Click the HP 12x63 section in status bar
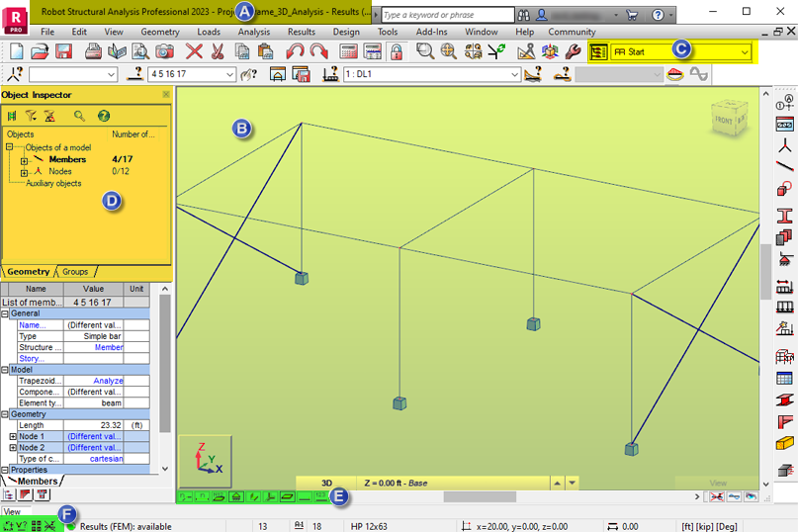Screen dimensions: 798x532 [x=369, y=526]
